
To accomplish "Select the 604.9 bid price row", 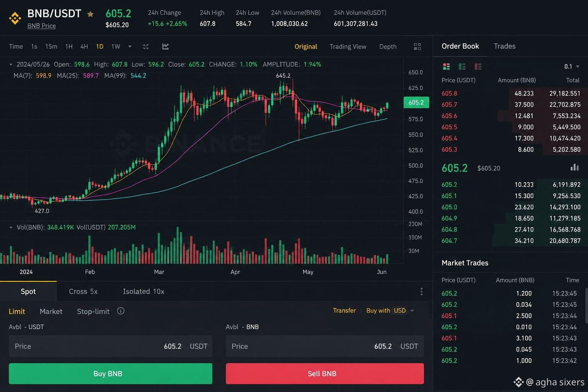I will point(511,218).
